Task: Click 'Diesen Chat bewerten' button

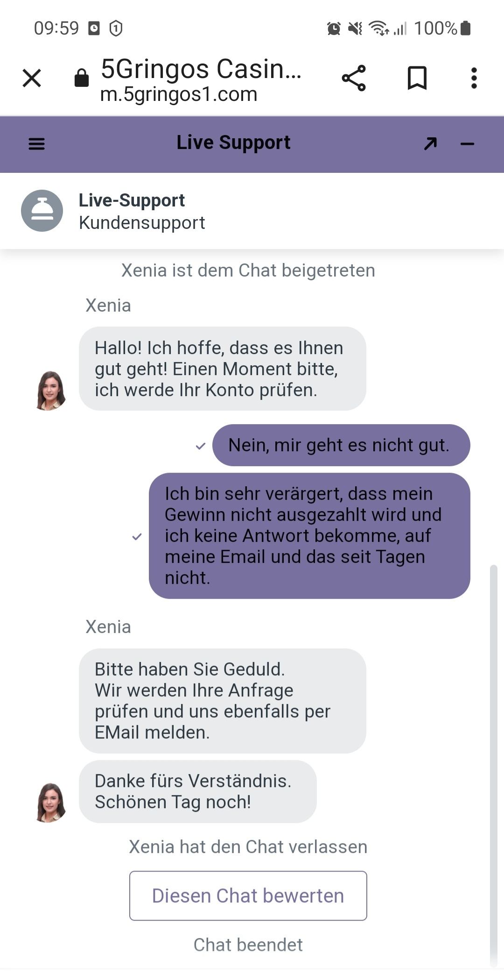Action: (248, 895)
